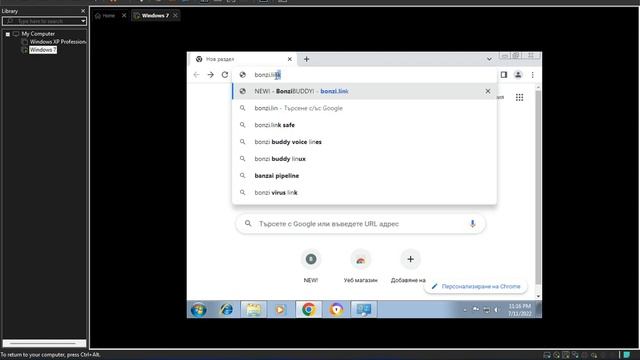
Task: Click Персонализиране на Chrome button
Action: [x=476, y=287]
